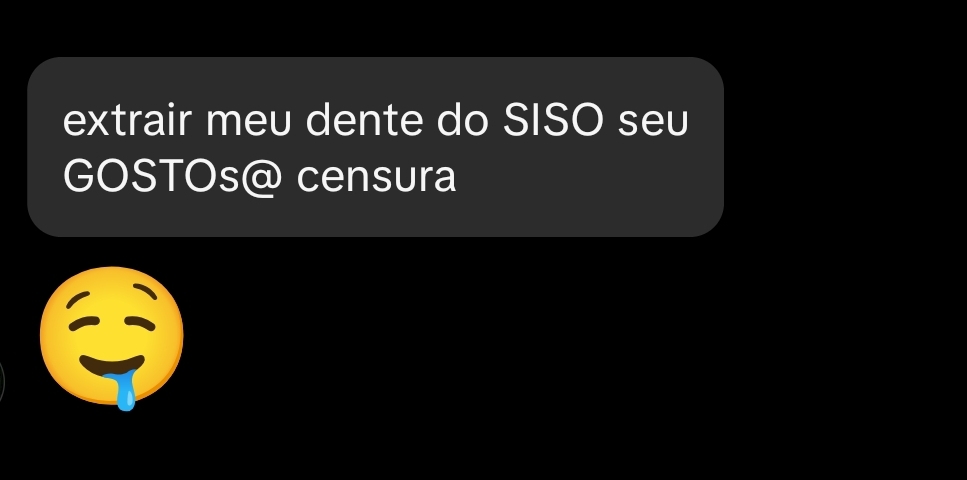Click the open mouth of the emoji

click(x=112, y=366)
